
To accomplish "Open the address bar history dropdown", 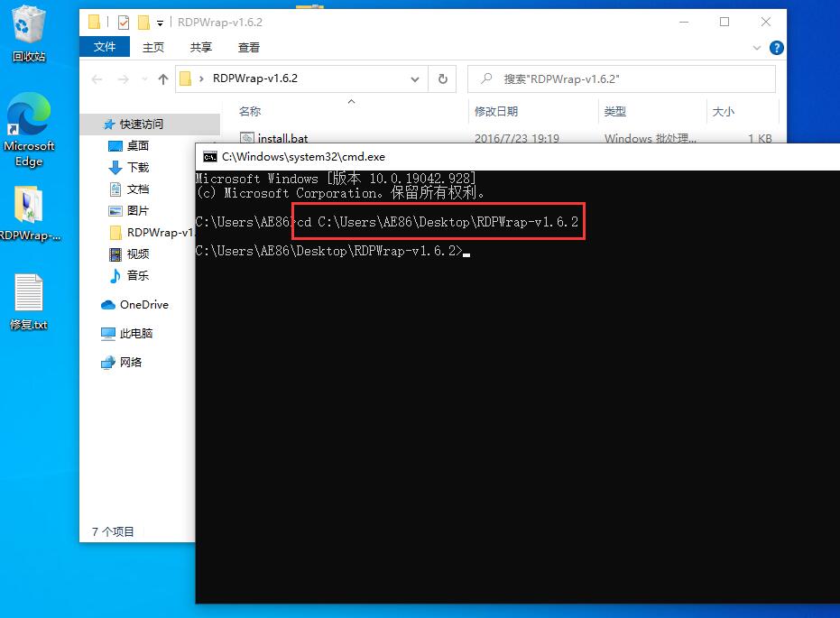I will (415, 79).
